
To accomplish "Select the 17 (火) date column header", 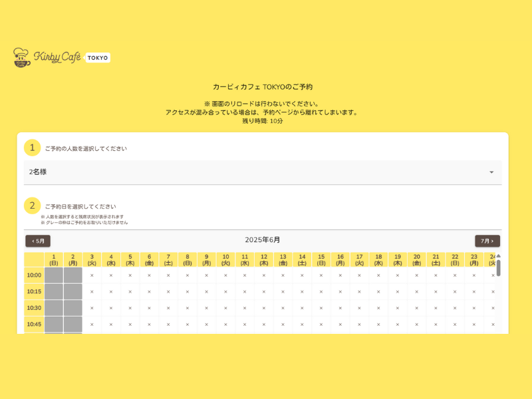I will tap(360, 260).
